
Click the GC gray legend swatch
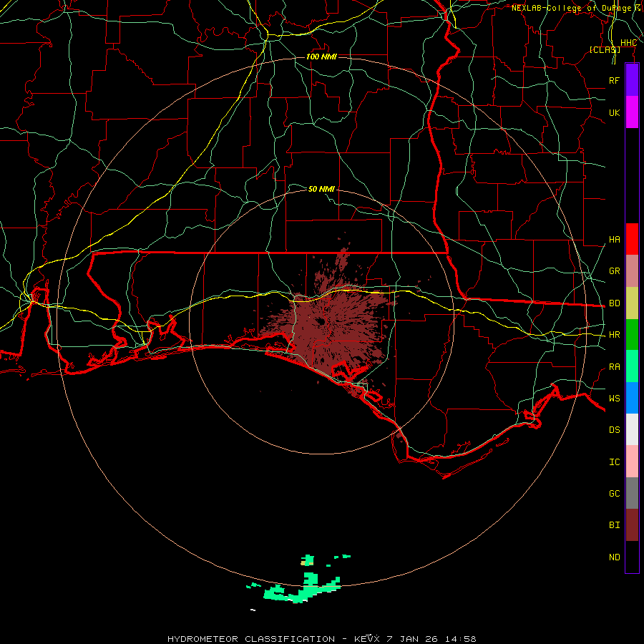coord(632,493)
